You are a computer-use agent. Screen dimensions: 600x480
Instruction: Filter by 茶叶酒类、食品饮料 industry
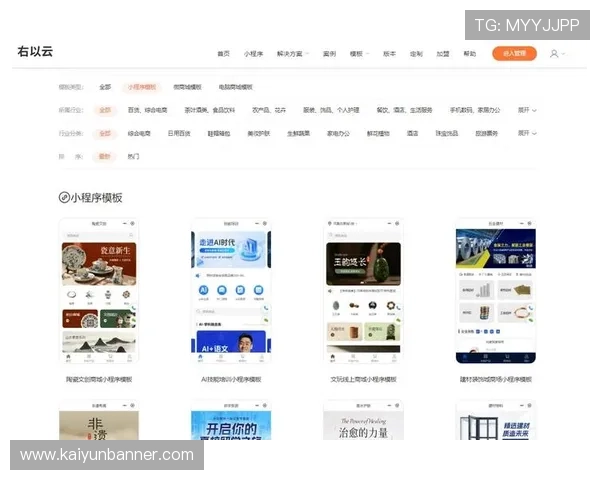[210, 110]
